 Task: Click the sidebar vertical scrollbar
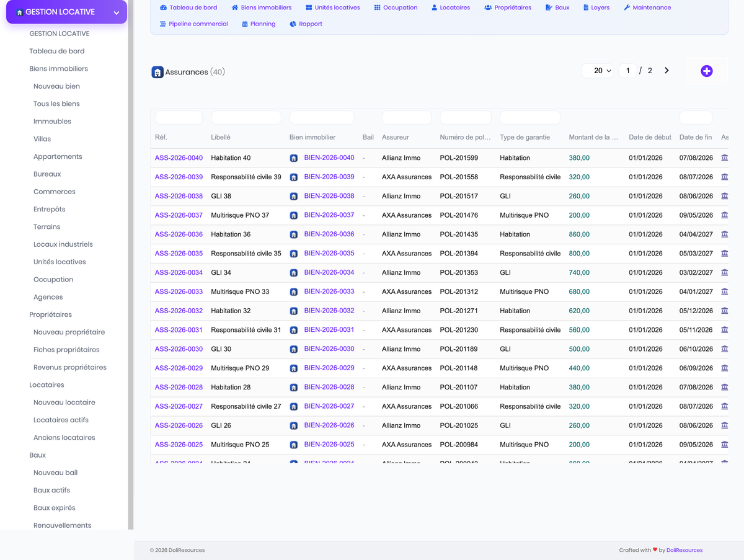coord(131,265)
